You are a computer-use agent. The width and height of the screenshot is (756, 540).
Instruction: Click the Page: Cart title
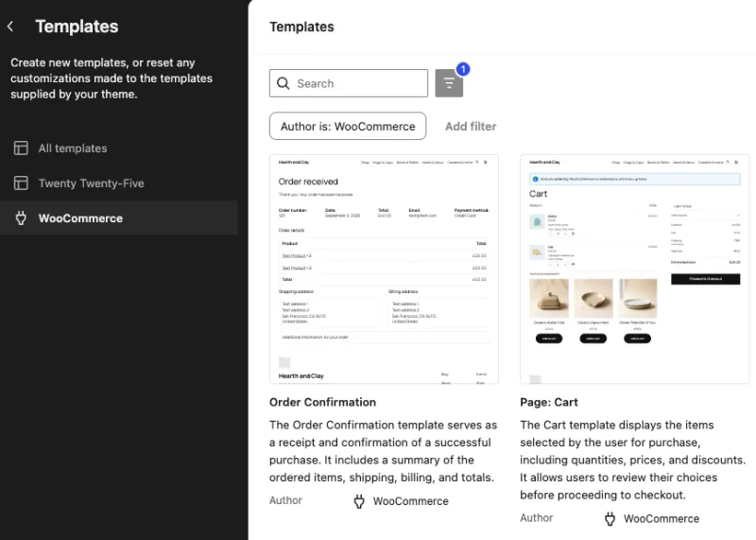[x=549, y=402]
